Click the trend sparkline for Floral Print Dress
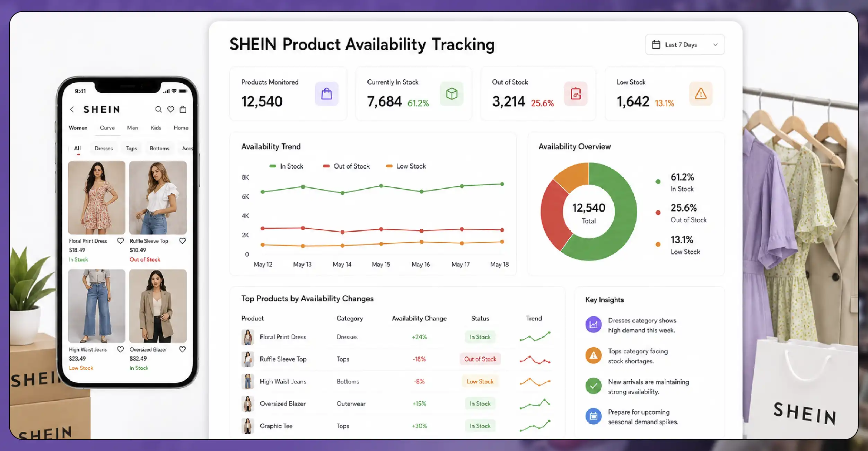Image resolution: width=868 pixels, height=451 pixels. tap(535, 336)
